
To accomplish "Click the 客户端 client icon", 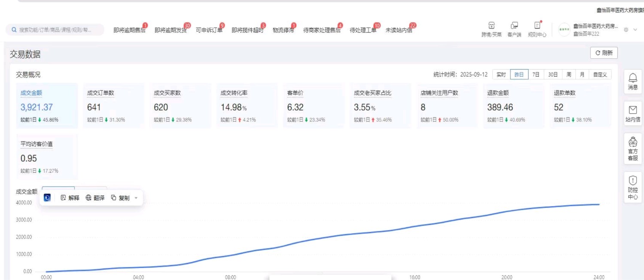I will tap(514, 26).
